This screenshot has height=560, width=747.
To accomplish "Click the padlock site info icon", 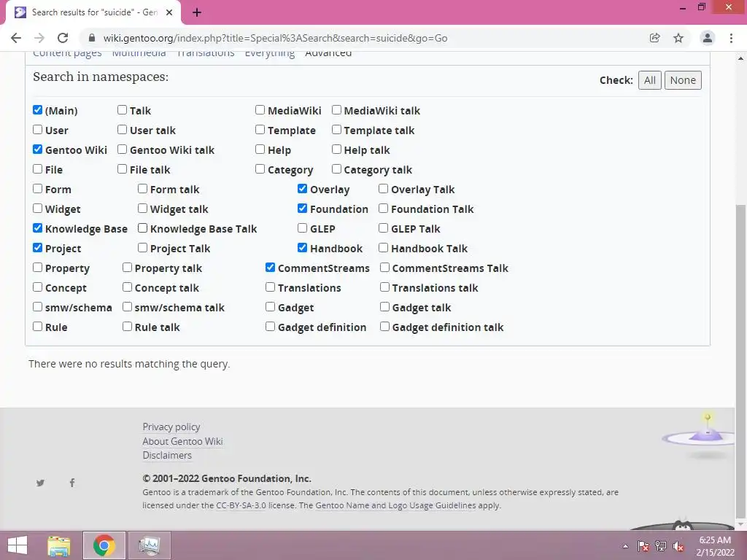I will coord(93,38).
